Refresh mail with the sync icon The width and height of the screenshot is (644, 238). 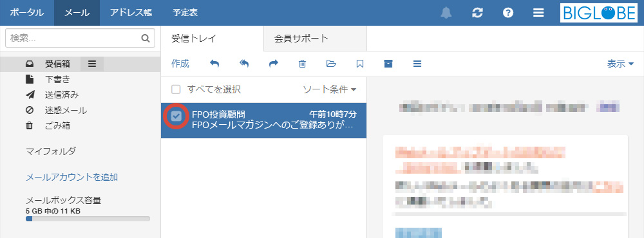point(477,13)
